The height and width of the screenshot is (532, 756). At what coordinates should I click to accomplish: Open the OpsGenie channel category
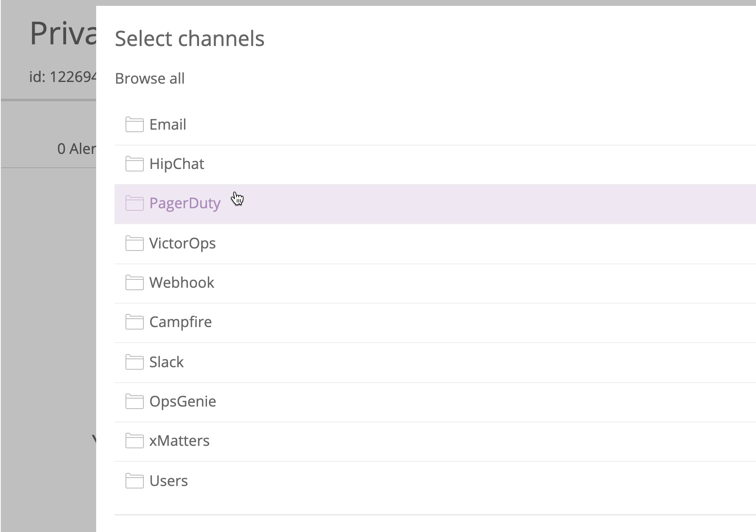pyautogui.click(x=435, y=402)
